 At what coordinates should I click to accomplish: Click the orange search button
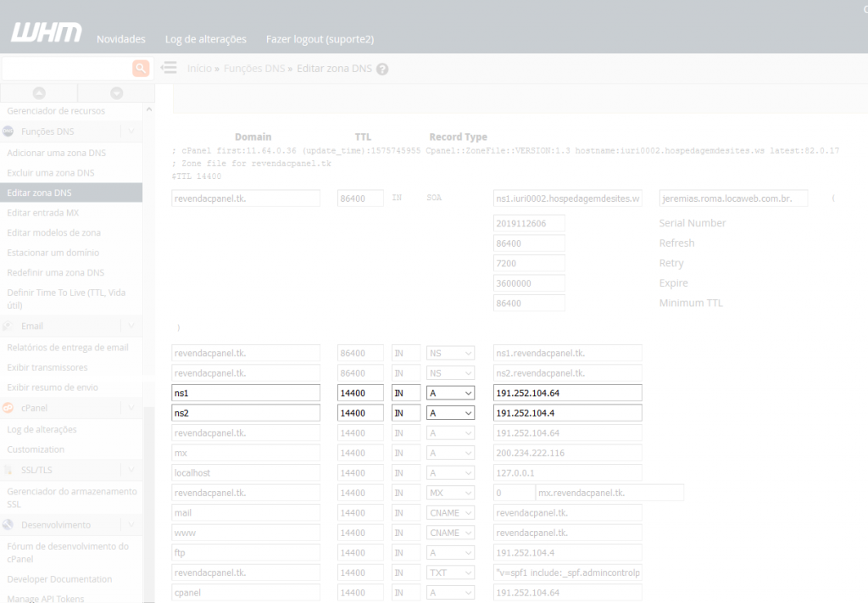pyautogui.click(x=141, y=68)
